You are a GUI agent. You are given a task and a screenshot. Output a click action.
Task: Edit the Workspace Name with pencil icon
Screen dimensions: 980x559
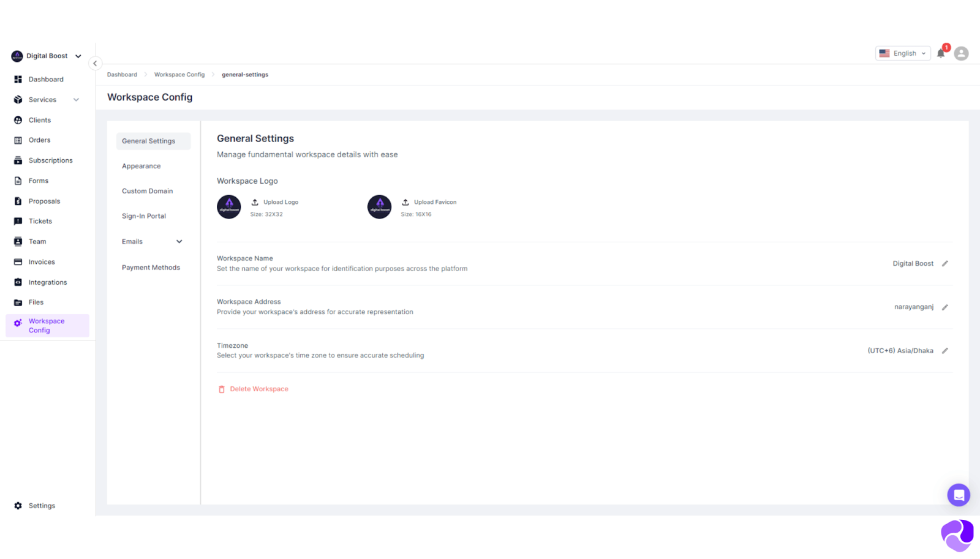(x=944, y=264)
